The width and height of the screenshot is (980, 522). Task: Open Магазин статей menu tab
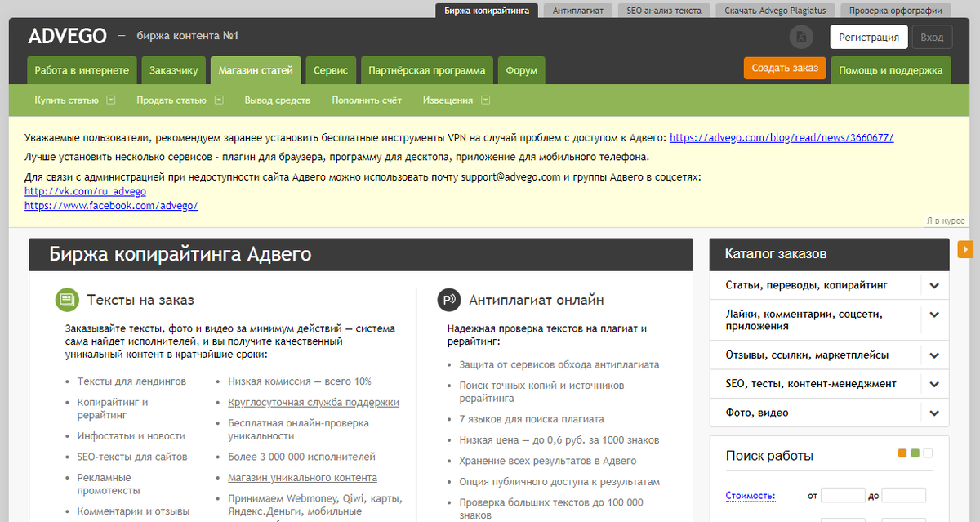[256, 70]
